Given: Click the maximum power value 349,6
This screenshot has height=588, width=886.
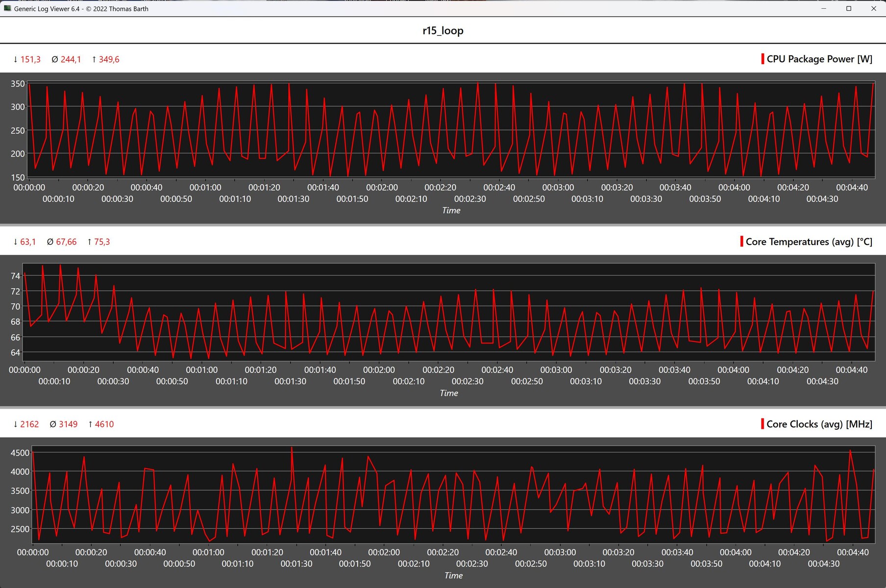Looking at the screenshot, I should click(x=109, y=59).
